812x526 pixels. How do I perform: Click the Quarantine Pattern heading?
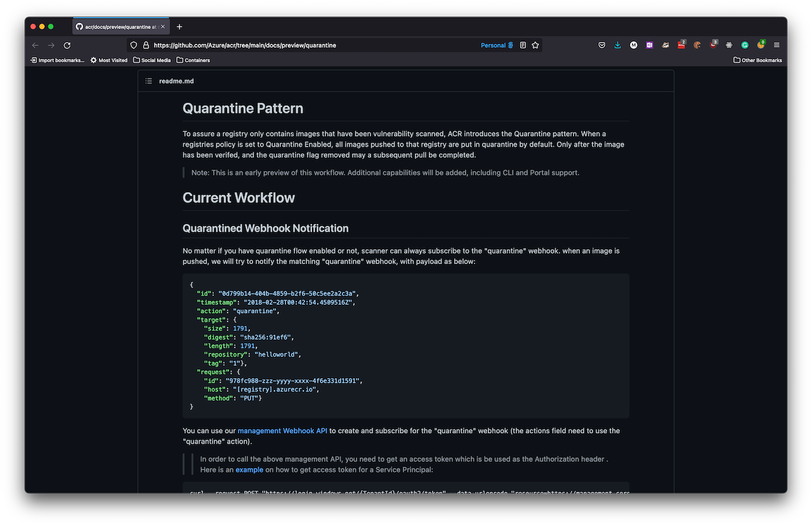[x=243, y=108]
